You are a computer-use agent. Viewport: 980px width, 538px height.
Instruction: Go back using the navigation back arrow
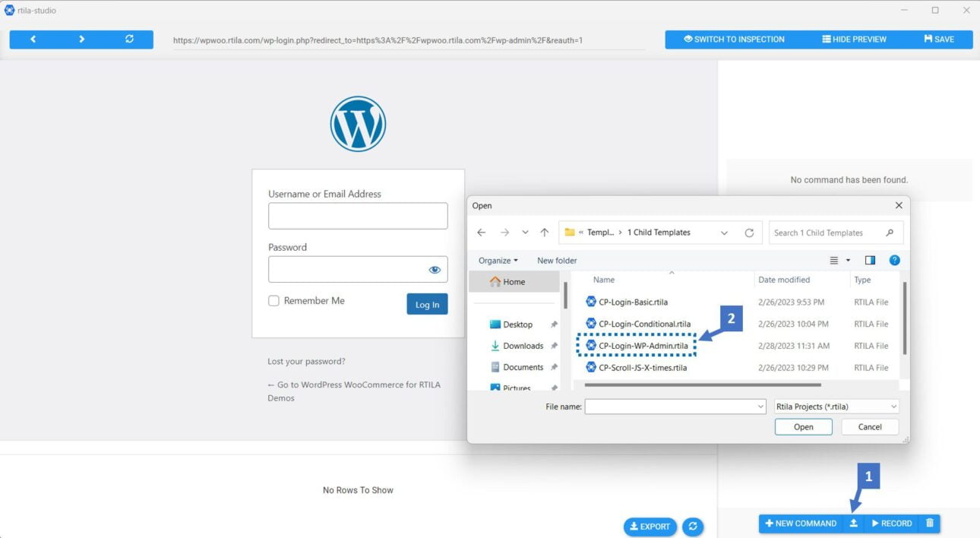click(33, 39)
